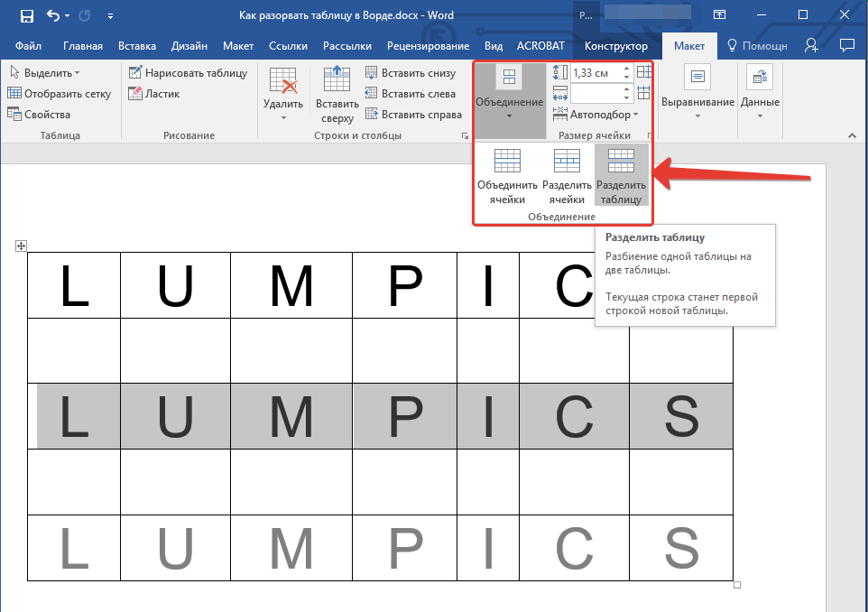Click the row height icon beside 1,33 см
The height and width of the screenshot is (612, 868).
coord(560,72)
